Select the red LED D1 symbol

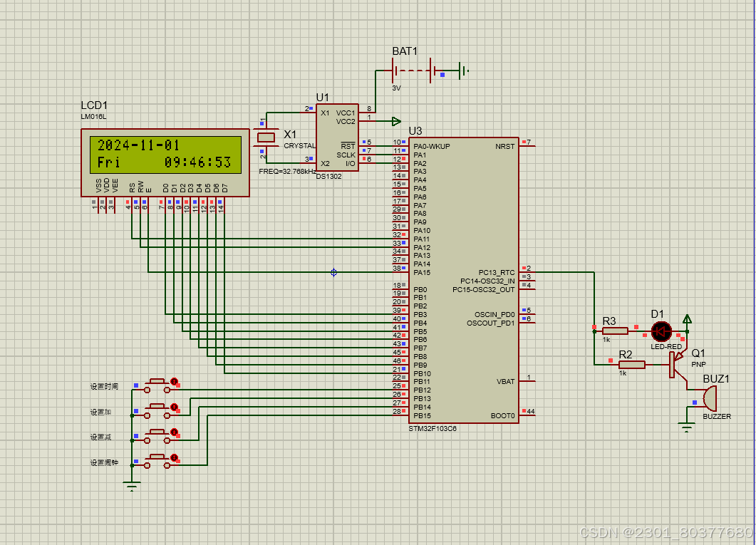pos(661,331)
